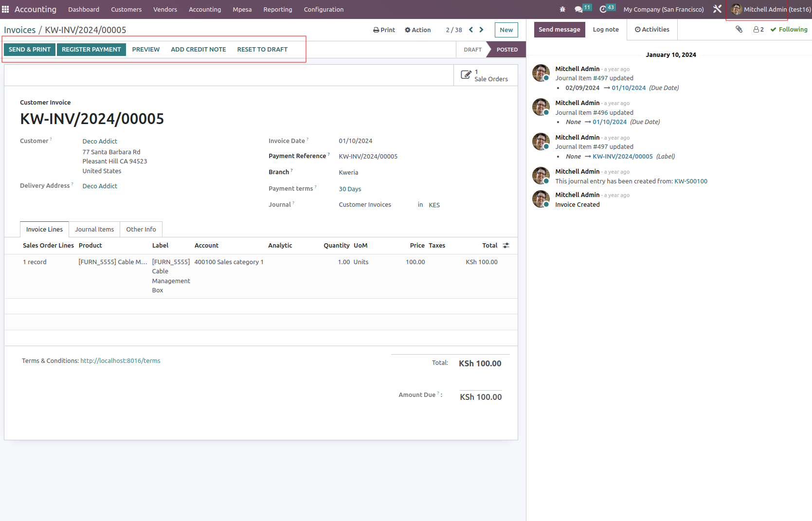Expand Mitchell Admin user menu
The width and height of the screenshot is (812, 521).
pyautogui.click(x=771, y=9)
